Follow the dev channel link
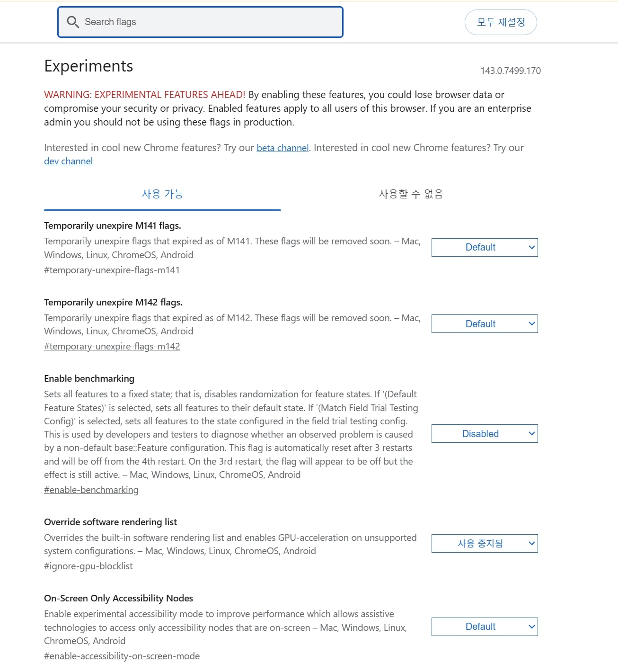Screen dimensions: 618x672 pos(68,161)
